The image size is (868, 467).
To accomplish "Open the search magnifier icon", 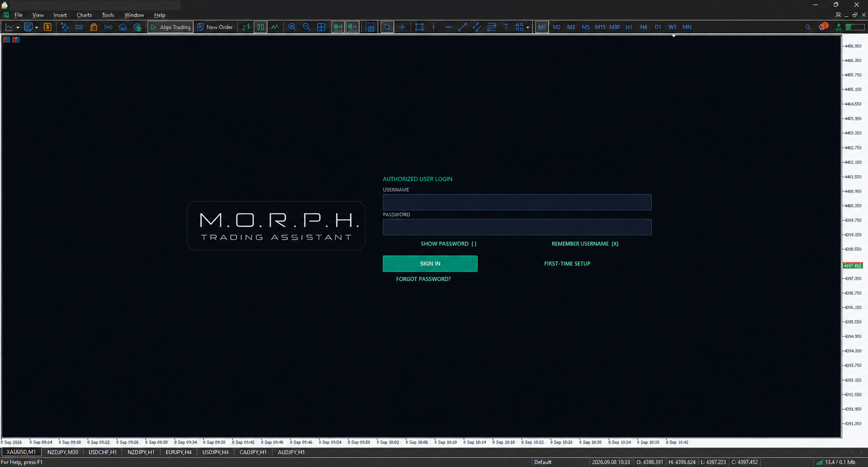I will [808, 27].
